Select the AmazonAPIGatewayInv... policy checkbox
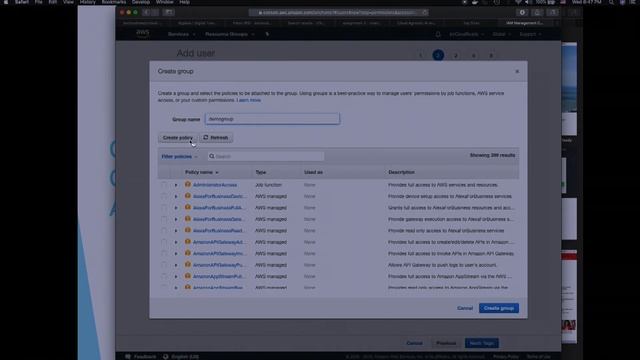640x360 pixels. [x=164, y=253]
